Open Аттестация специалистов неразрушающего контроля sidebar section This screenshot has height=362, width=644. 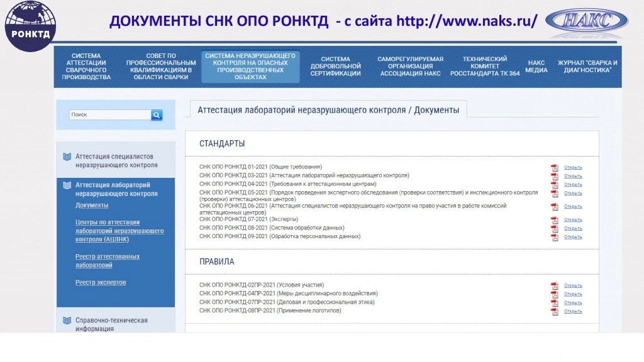(116, 160)
